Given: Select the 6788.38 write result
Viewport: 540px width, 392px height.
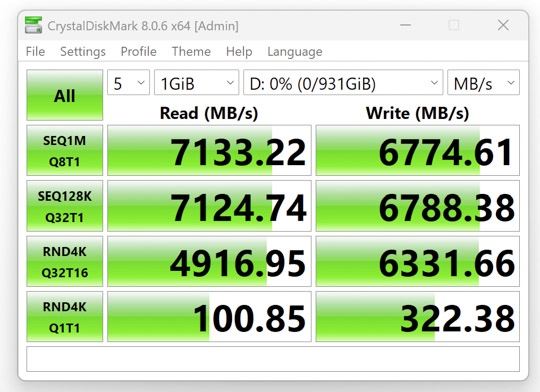Looking at the screenshot, I should [417, 206].
